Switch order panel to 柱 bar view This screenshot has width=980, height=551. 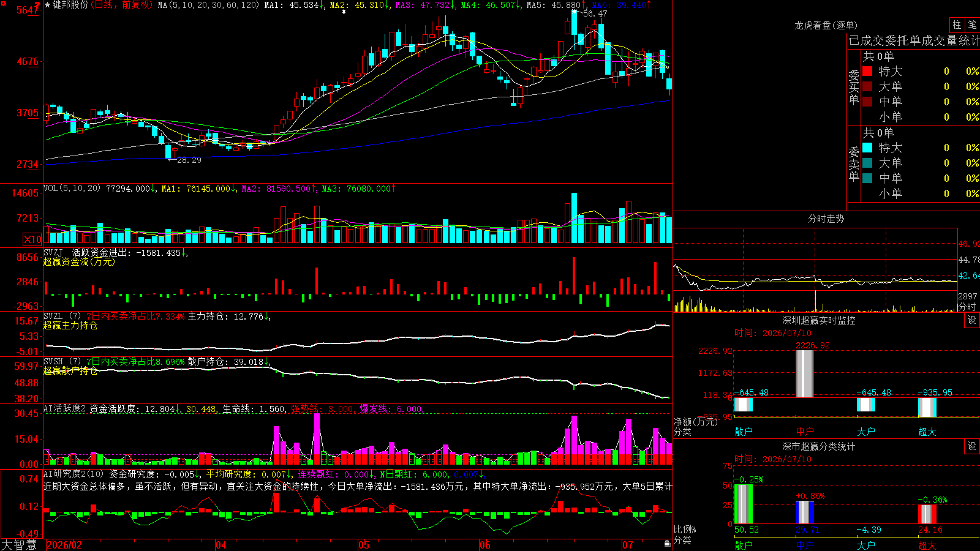[957, 25]
